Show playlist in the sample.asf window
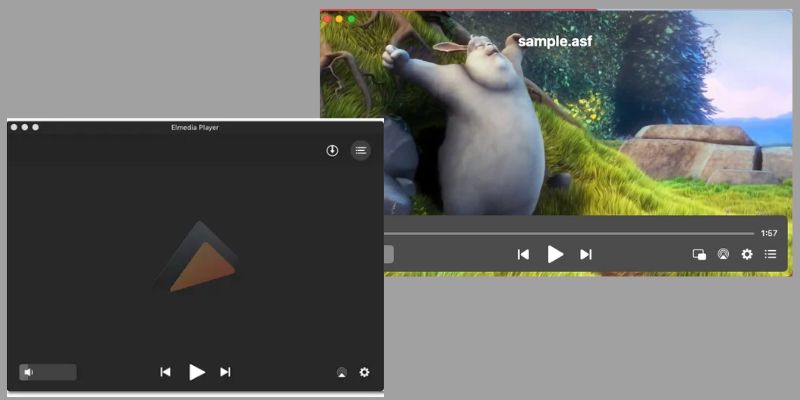The image size is (800, 400). click(770, 254)
